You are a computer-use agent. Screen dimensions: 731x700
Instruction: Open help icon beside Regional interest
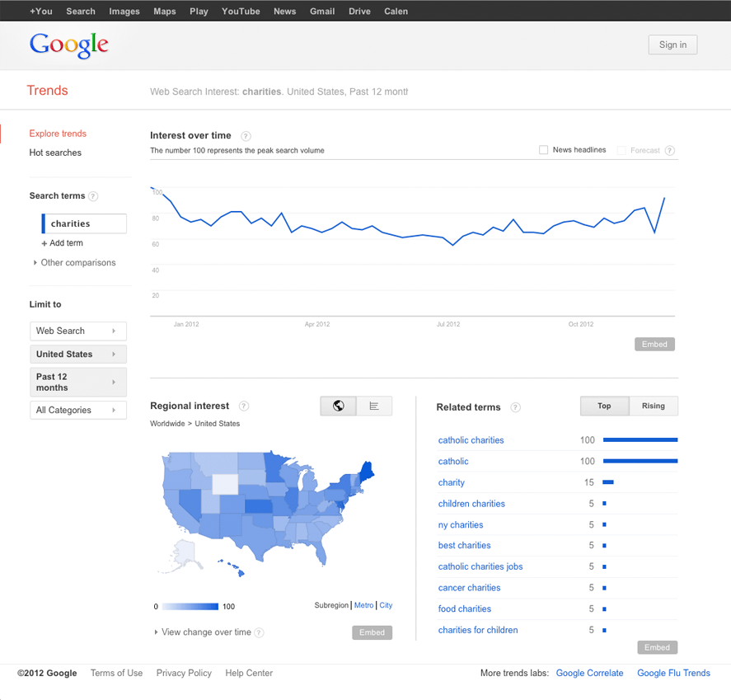pos(244,406)
